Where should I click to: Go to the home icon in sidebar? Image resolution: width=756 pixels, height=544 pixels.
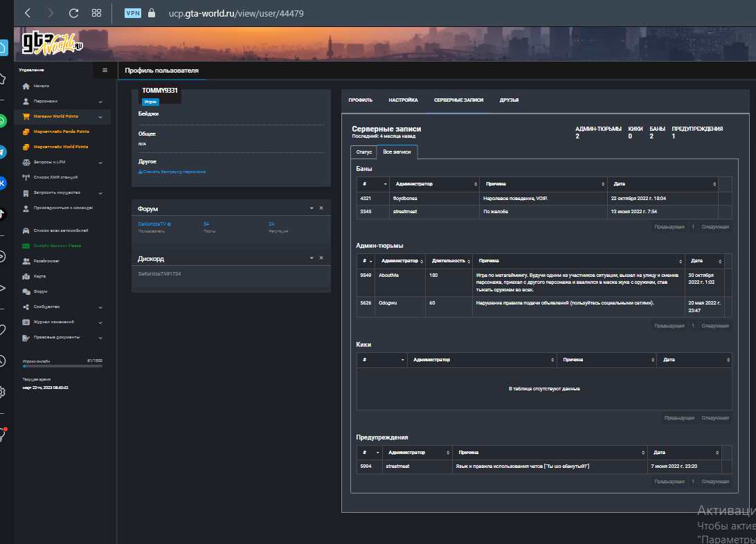click(x=26, y=87)
